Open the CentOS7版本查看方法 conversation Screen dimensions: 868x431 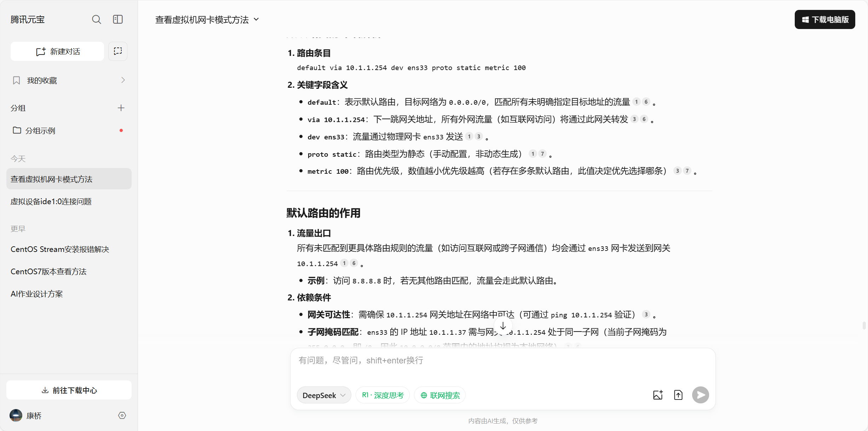pyautogui.click(x=48, y=271)
